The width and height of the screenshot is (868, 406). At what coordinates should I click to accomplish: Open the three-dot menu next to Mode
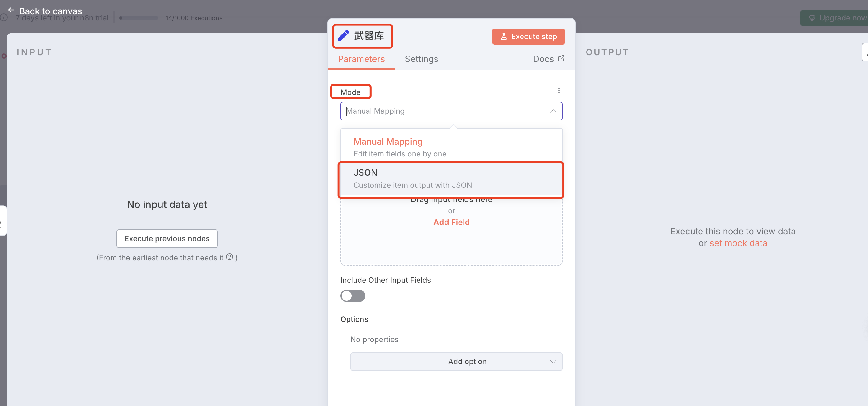559,91
